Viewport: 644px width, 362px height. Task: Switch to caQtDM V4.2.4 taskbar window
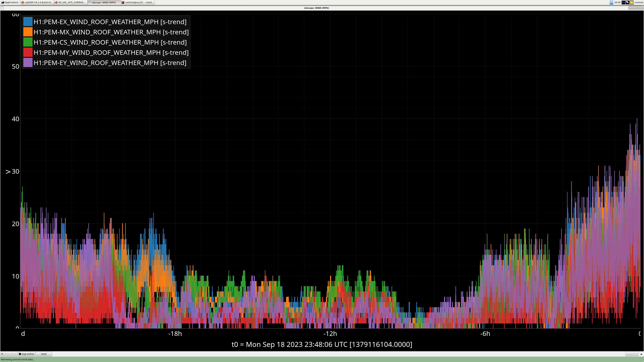(37, 2)
